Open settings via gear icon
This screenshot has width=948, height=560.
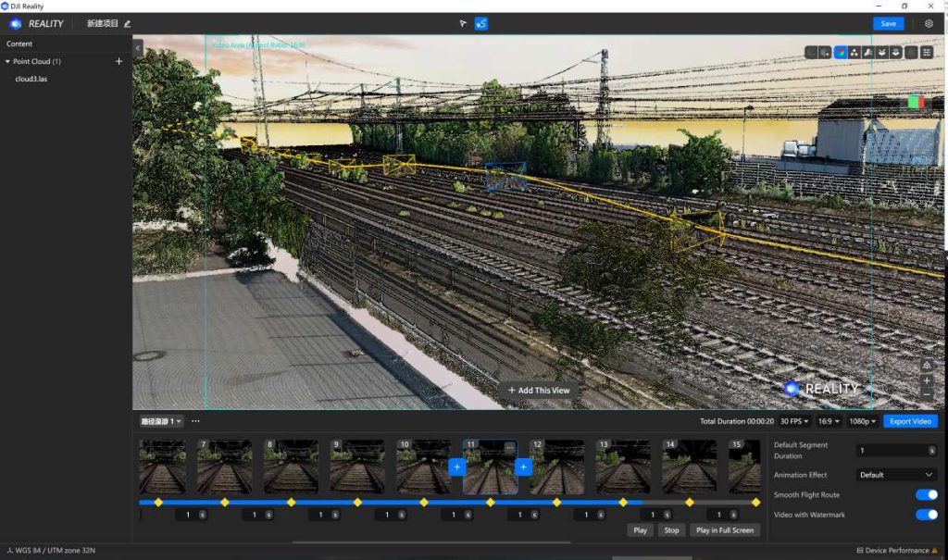tap(929, 23)
